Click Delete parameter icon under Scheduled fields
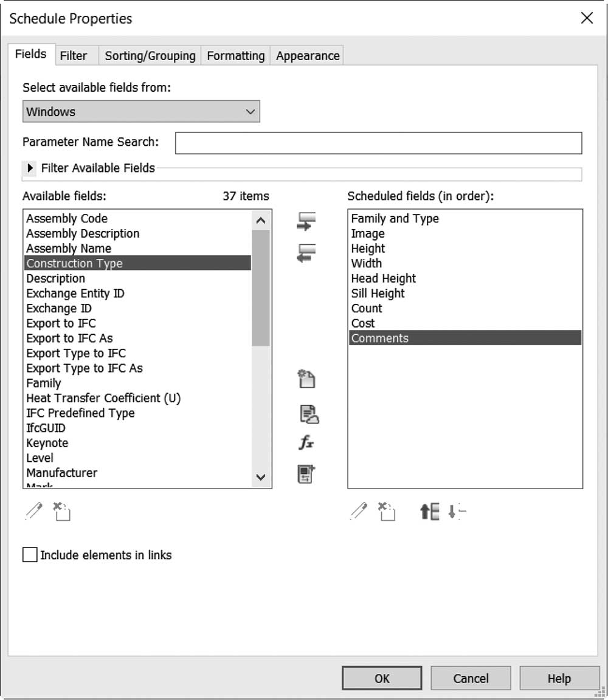Screen dimensions: 608x700 coord(387,511)
